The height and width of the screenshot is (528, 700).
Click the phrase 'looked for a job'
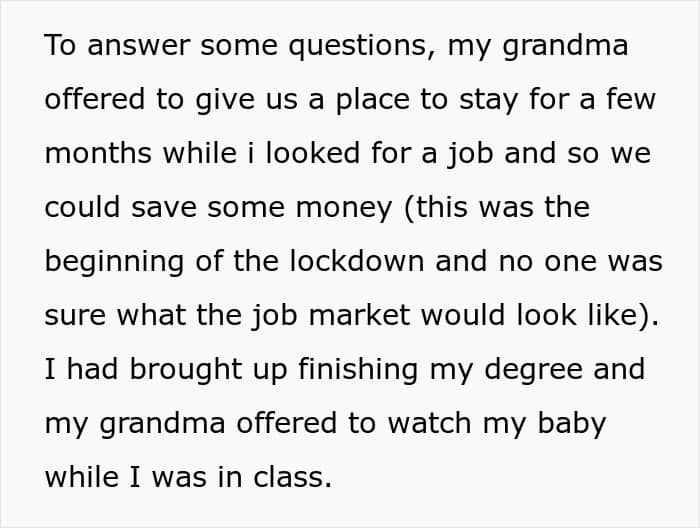point(379,154)
